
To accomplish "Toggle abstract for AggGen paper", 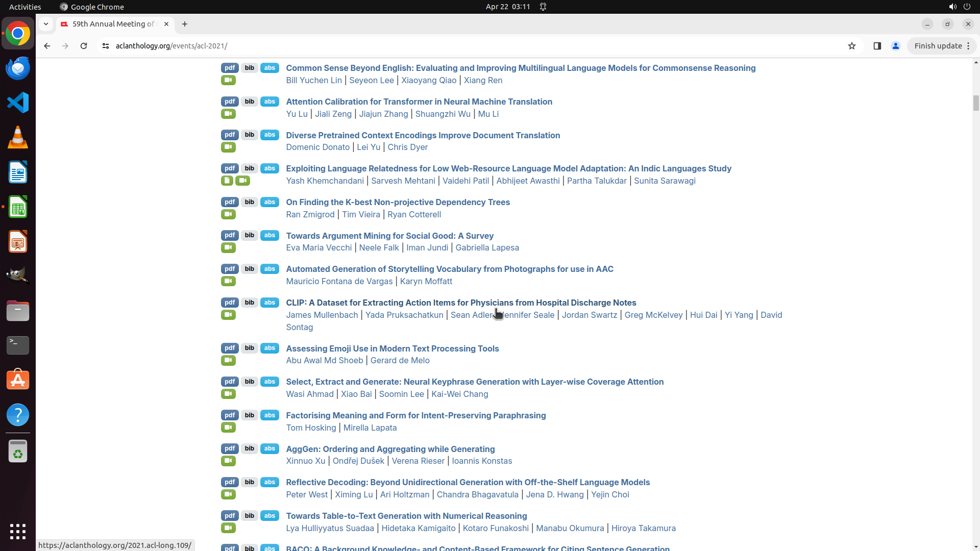I will coord(269,448).
